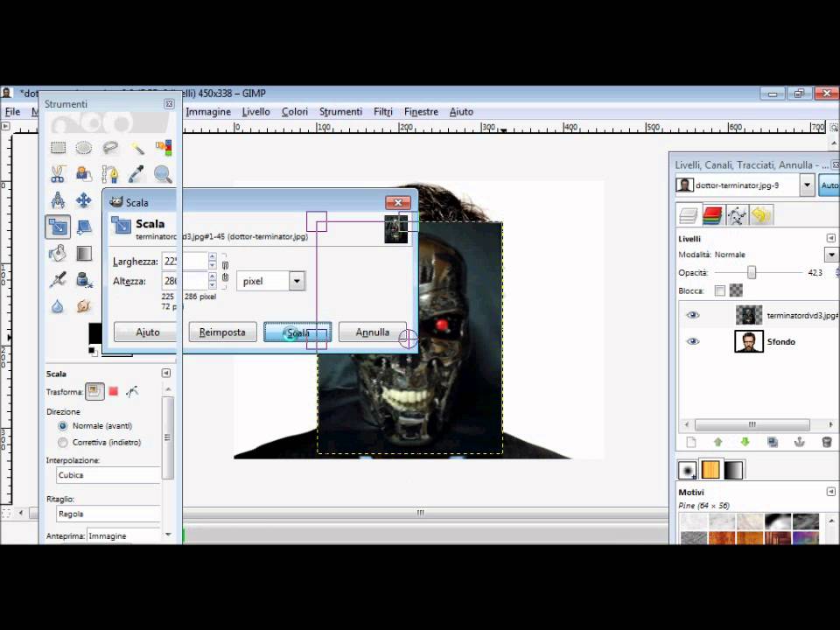Viewport: 840px width, 630px height.
Task: Select the Airbrush tool
Action: pyautogui.click(x=58, y=279)
